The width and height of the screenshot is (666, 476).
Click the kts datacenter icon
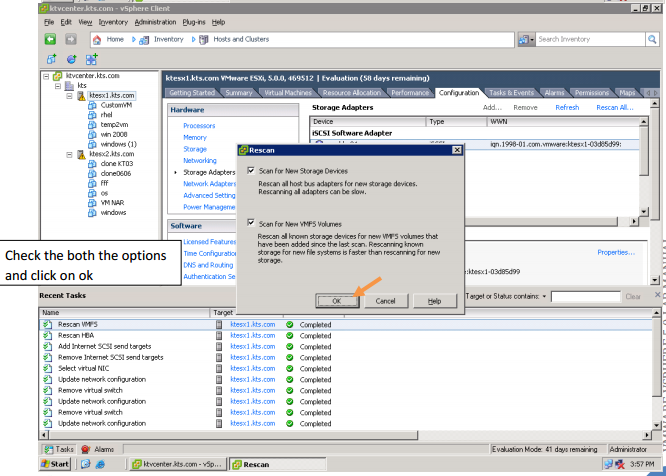(69, 86)
